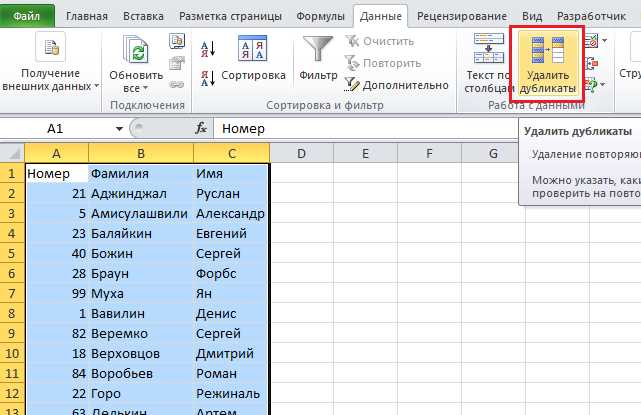Viewport: 641px width, 415px height.
Task: Click Повторить reapply filter button
Action: (x=383, y=63)
